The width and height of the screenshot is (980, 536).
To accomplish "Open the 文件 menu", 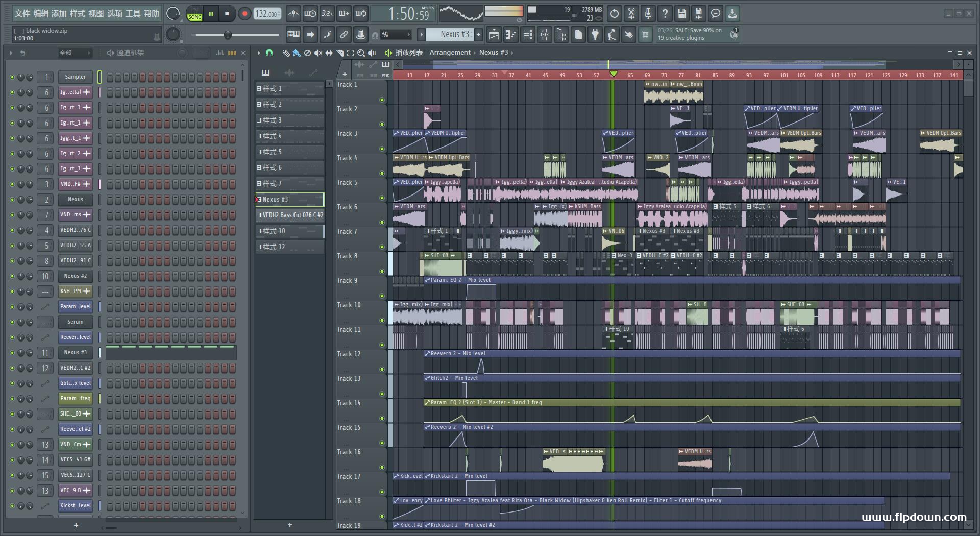I will click(22, 14).
